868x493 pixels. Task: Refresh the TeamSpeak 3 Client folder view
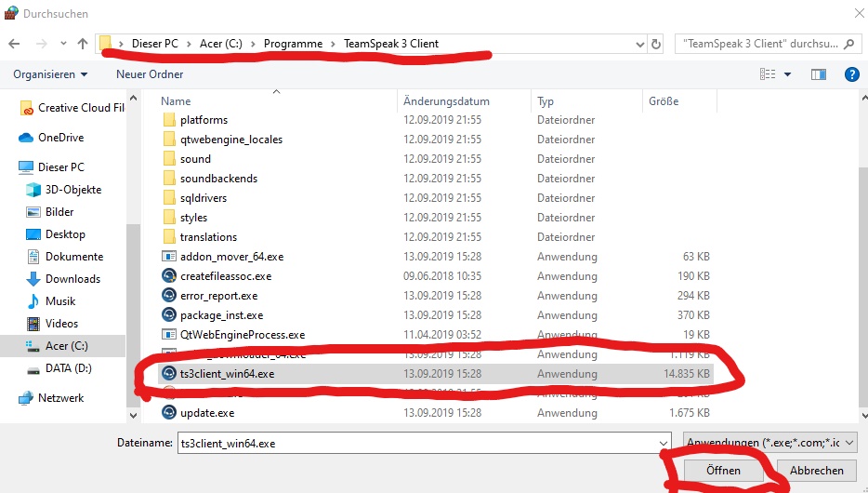656,45
